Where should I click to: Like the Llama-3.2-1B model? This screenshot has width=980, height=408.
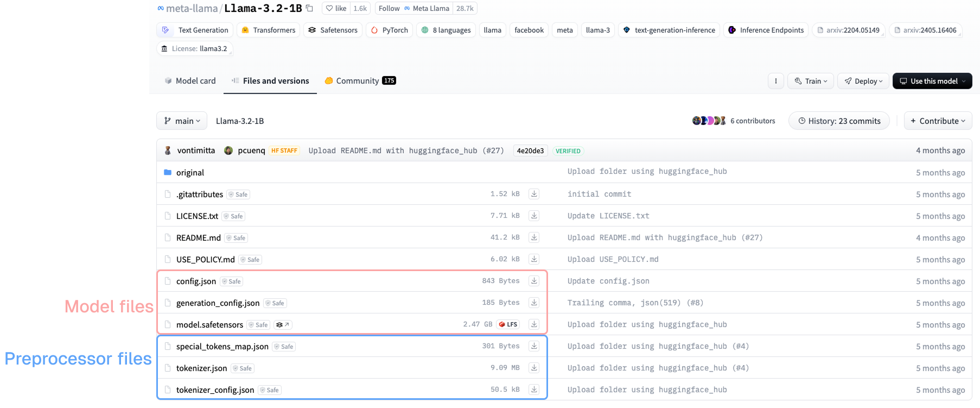click(x=336, y=8)
